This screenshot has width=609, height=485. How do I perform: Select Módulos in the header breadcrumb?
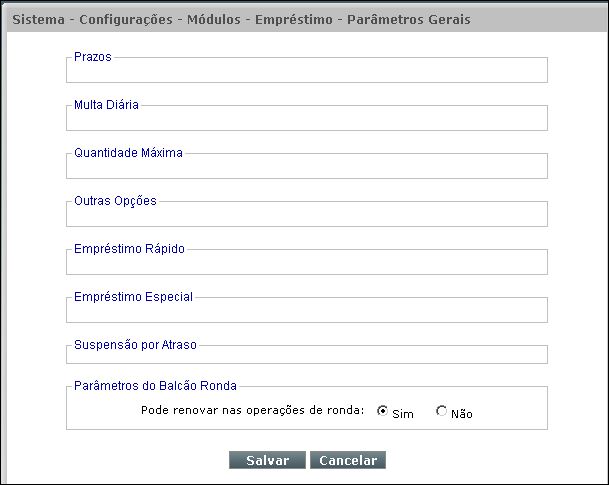coord(214,19)
